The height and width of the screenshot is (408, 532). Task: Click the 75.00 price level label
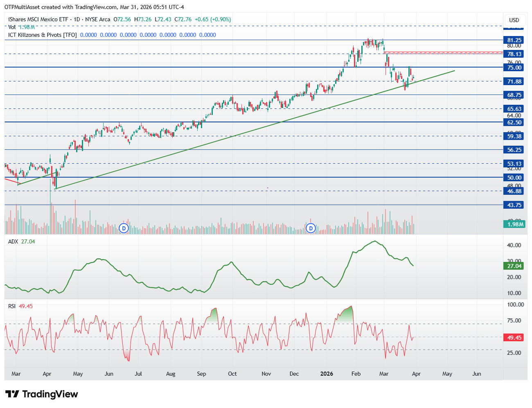514,68
